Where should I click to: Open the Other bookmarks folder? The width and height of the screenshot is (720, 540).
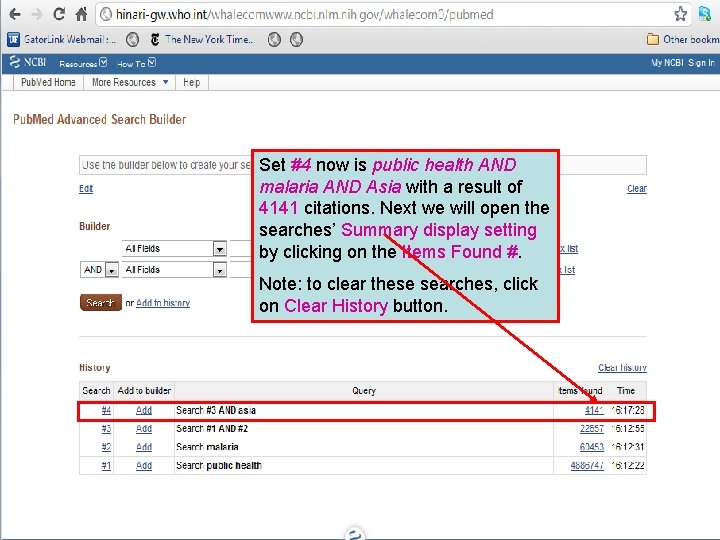pyautogui.click(x=683, y=39)
